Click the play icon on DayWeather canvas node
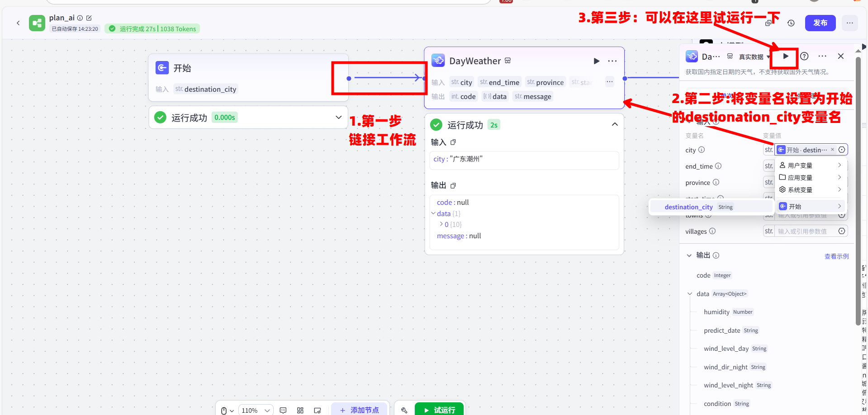This screenshot has width=868, height=415. 596,61
